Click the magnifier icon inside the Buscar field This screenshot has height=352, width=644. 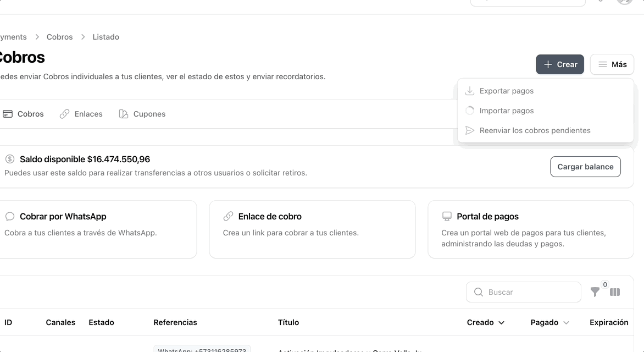pyautogui.click(x=478, y=292)
